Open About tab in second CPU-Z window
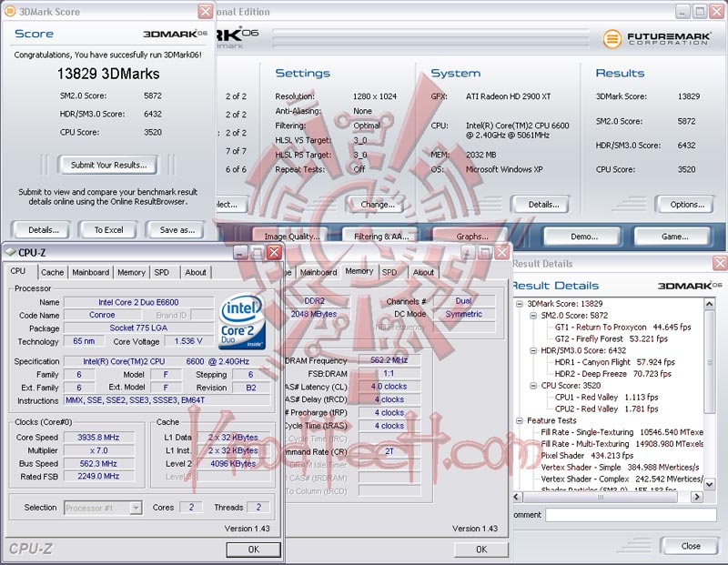728x565 pixels. tap(423, 272)
